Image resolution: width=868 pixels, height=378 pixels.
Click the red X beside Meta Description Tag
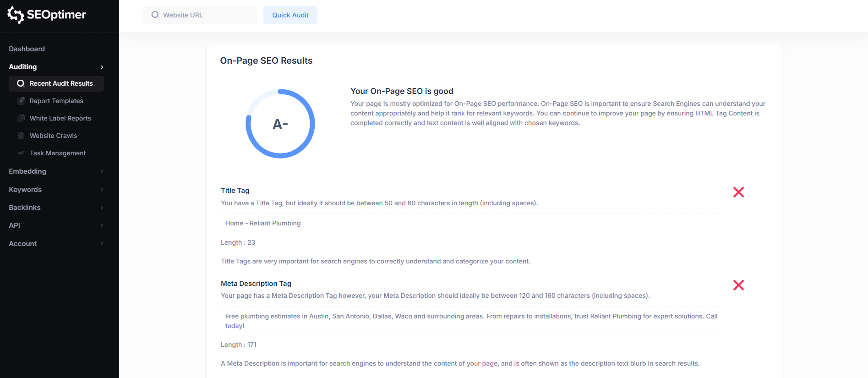pyautogui.click(x=738, y=285)
